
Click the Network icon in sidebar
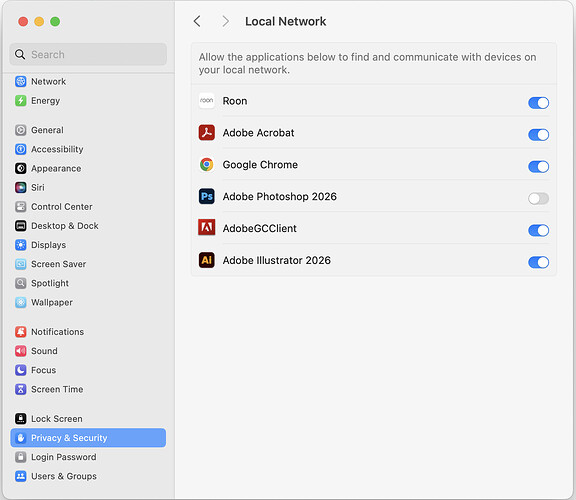21,81
